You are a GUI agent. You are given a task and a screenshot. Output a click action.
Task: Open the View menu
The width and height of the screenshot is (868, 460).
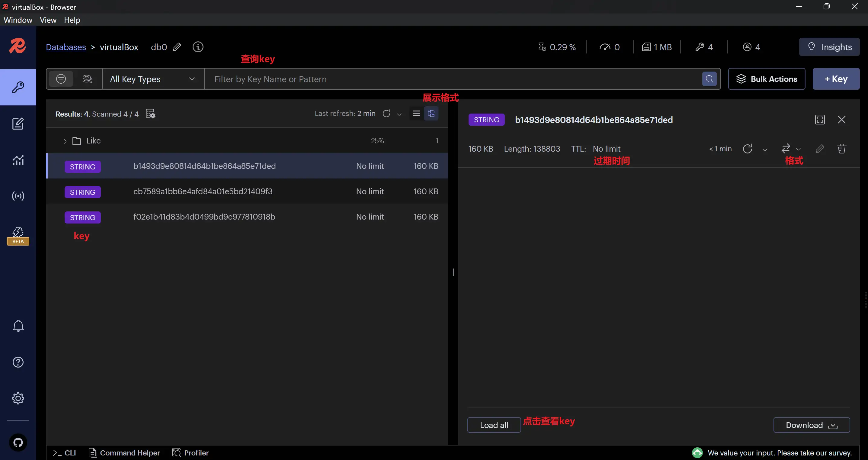pyautogui.click(x=48, y=20)
